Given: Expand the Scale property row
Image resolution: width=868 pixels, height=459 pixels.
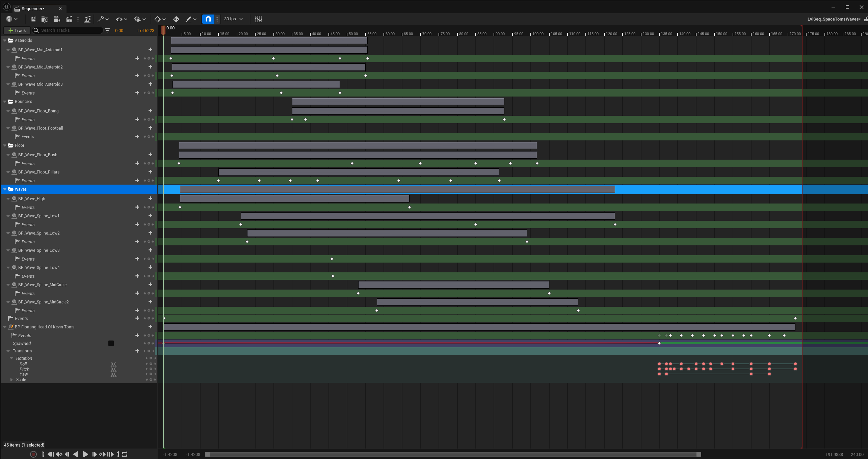Looking at the screenshot, I should [11, 380].
